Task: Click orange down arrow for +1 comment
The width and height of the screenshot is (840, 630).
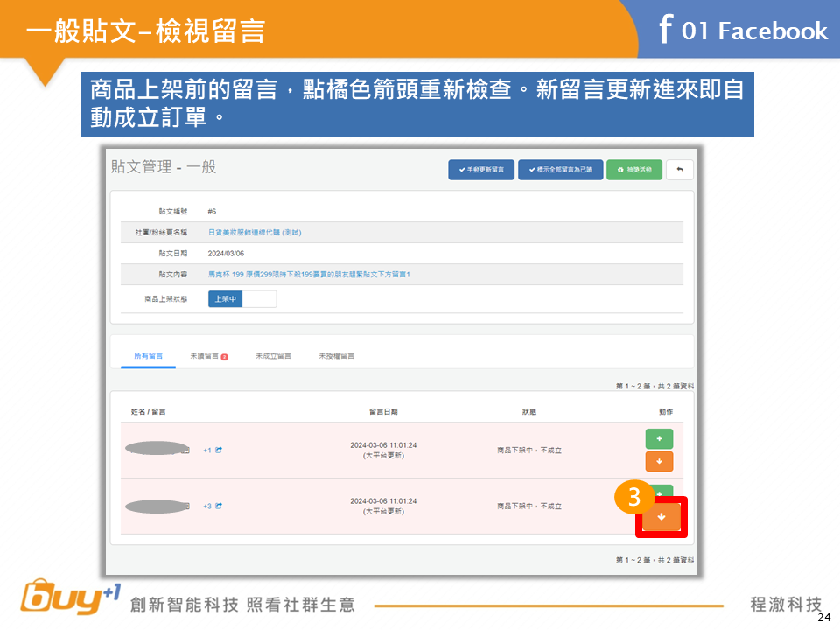Action: 659,462
